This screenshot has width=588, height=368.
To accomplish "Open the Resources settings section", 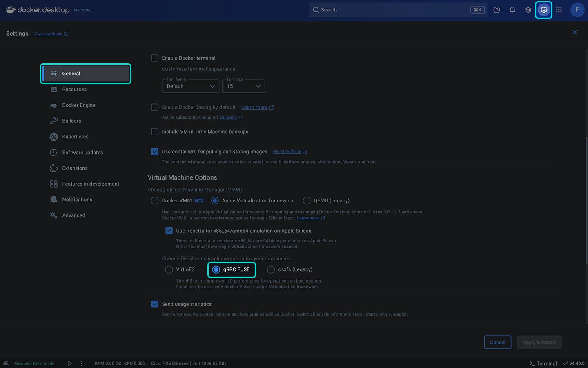I will 74,89.
